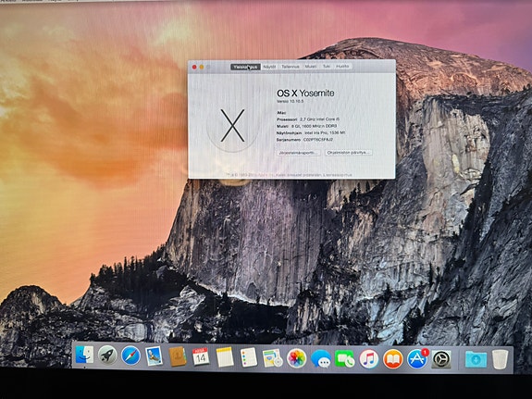This screenshot has height=399, width=532.
Task: Open Safari compass icon
Action: pos(131,356)
